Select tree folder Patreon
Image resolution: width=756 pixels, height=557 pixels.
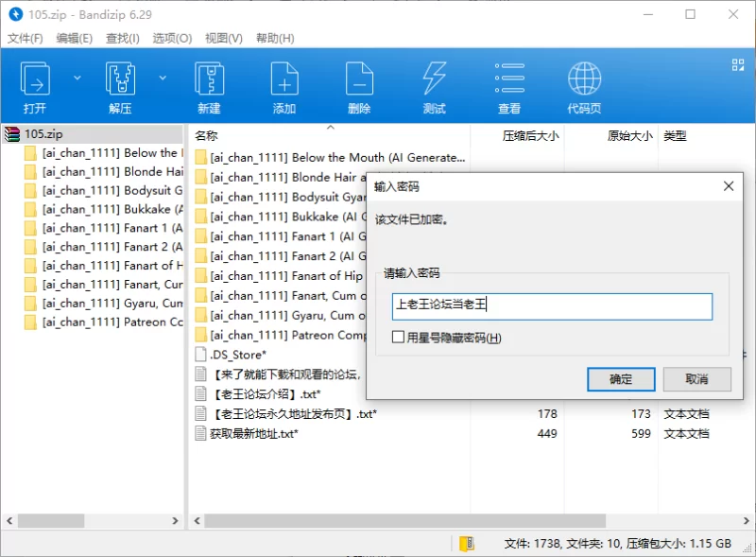tap(104, 322)
